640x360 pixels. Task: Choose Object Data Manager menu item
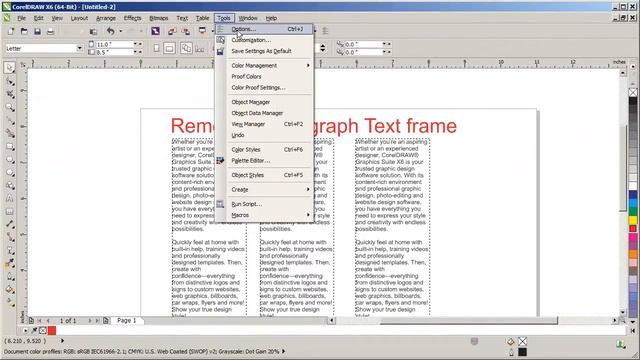pos(265,113)
